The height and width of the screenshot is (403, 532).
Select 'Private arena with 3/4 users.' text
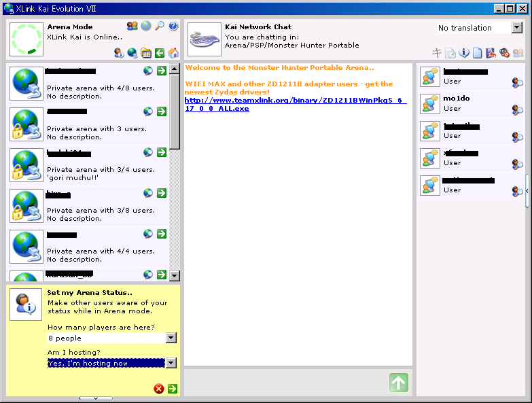coord(101,169)
